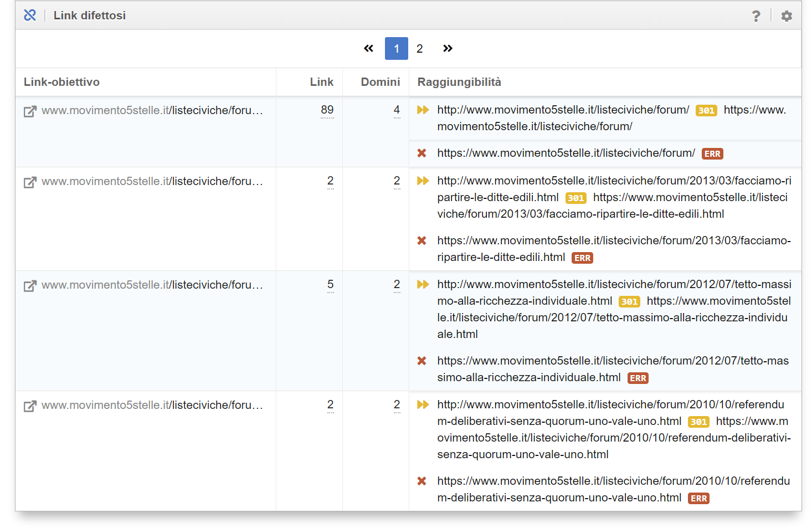The image size is (812, 528).
Task: Click red X icon for https listeciviche/forum/ URL
Action: pos(422,153)
